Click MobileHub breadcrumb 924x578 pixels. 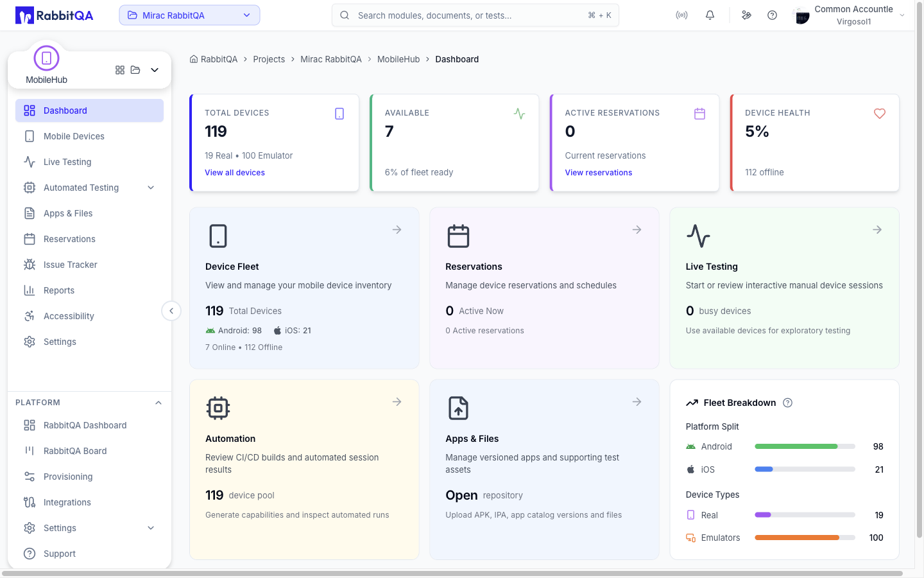[398, 59]
